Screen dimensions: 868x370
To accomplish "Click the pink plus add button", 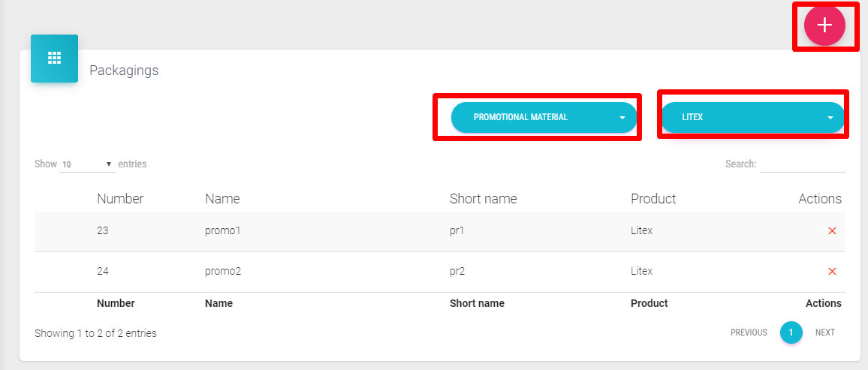I will click(824, 26).
